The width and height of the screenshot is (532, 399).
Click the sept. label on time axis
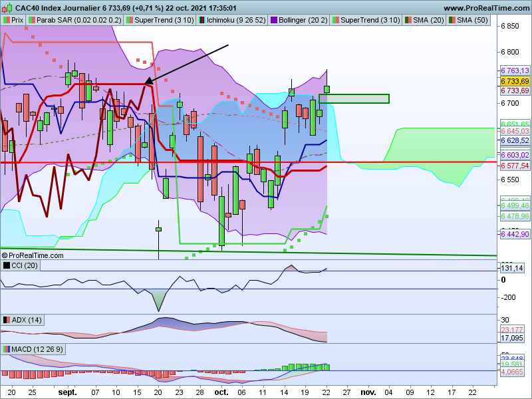tap(68, 392)
